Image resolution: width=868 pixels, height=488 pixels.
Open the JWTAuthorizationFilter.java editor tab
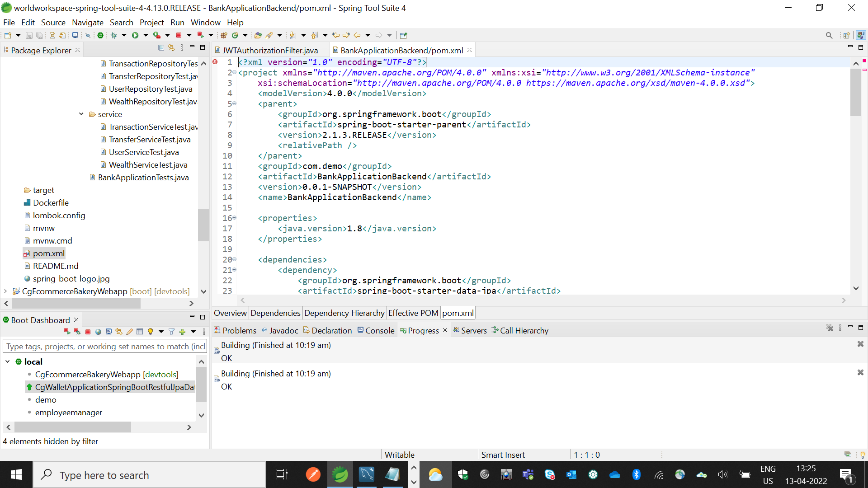[x=270, y=50]
